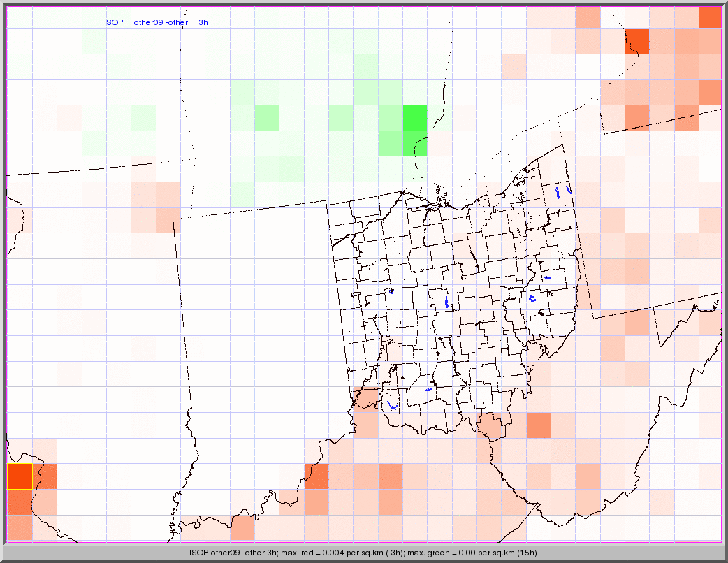Image resolution: width=728 pixels, height=563 pixels.
Task: Select the green cell directly below the brightest green
Action: click(415, 143)
